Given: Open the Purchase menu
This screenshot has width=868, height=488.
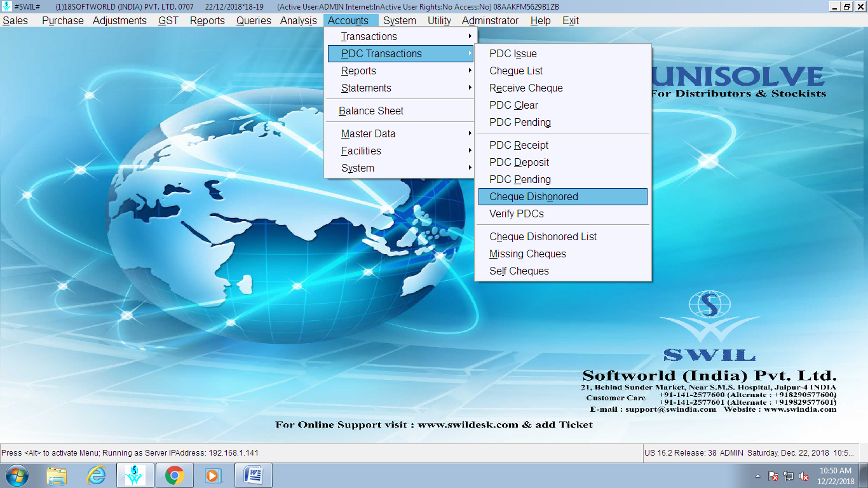Looking at the screenshot, I should 63,20.
